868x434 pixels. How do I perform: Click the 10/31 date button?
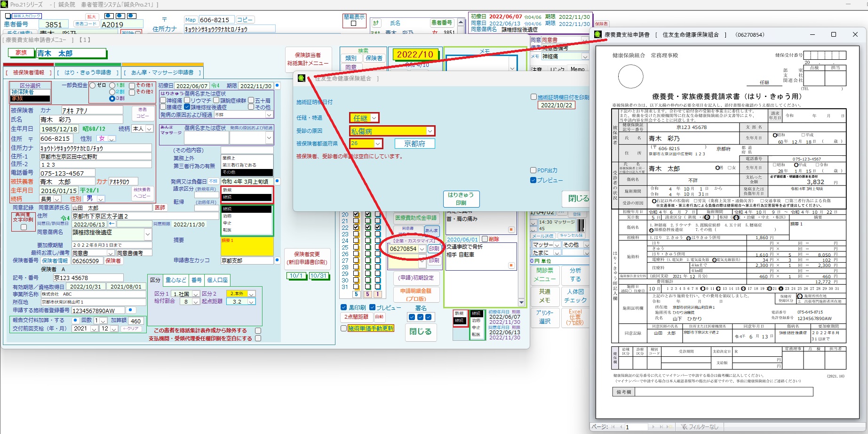coord(318,276)
